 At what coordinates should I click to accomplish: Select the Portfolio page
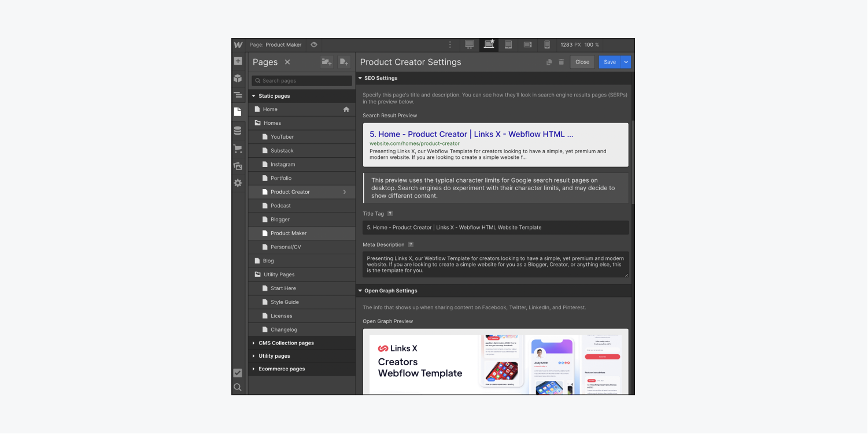click(x=302, y=178)
